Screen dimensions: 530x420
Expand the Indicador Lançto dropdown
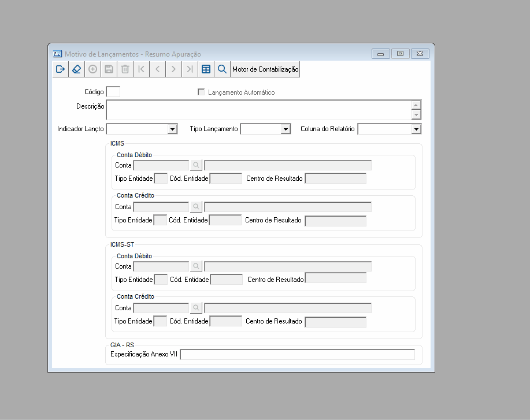(172, 129)
